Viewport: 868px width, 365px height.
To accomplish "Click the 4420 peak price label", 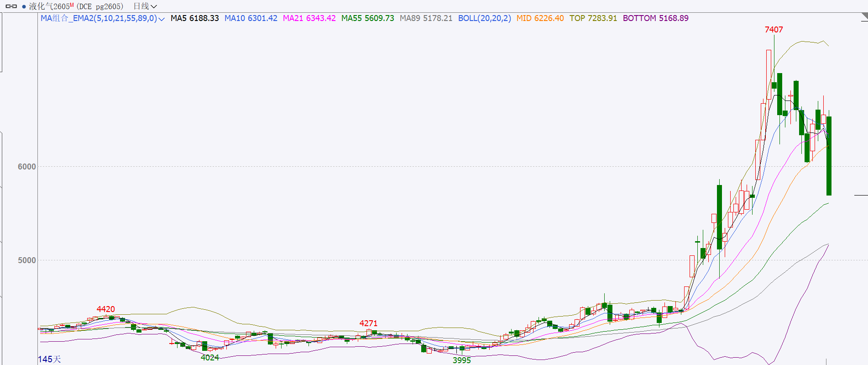I will click(105, 309).
